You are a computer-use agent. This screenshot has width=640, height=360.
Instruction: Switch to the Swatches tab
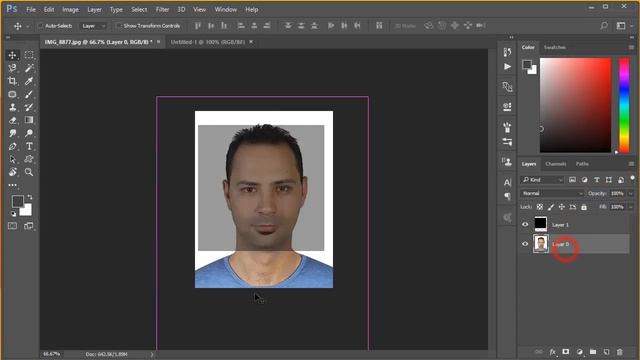555,47
